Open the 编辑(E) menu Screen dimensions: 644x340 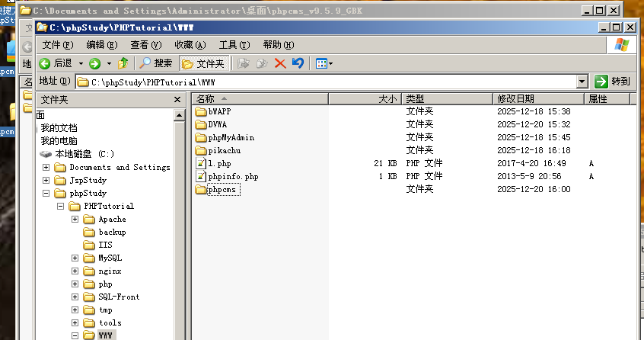click(x=102, y=45)
